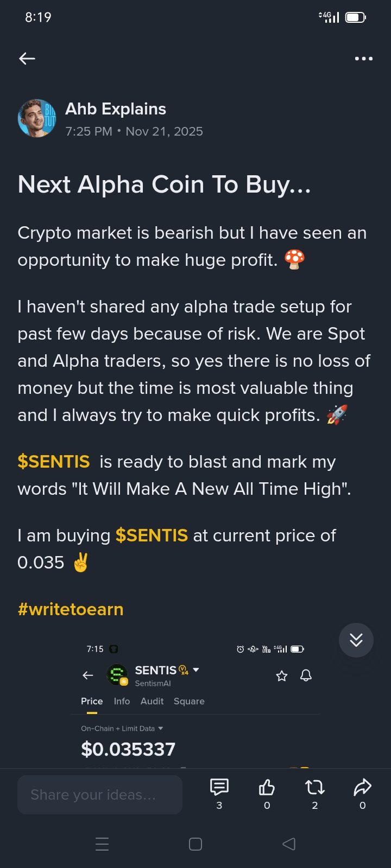Open the Square tab
The width and height of the screenshot is (391, 868).
(x=189, y=701)
